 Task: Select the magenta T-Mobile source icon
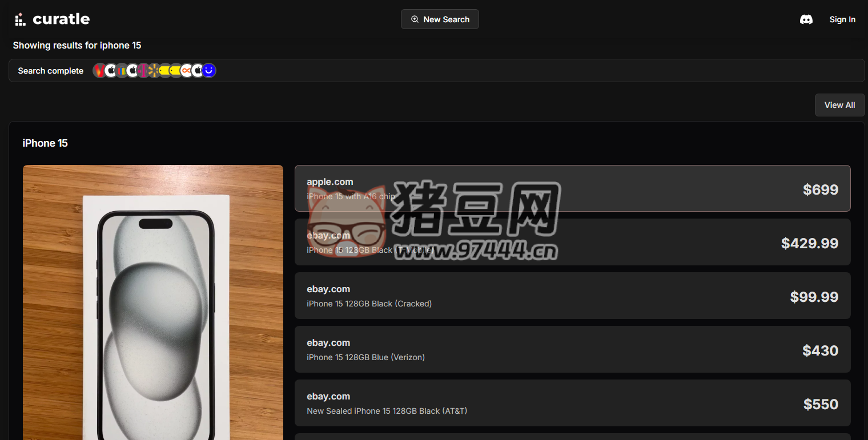[143, 71]
